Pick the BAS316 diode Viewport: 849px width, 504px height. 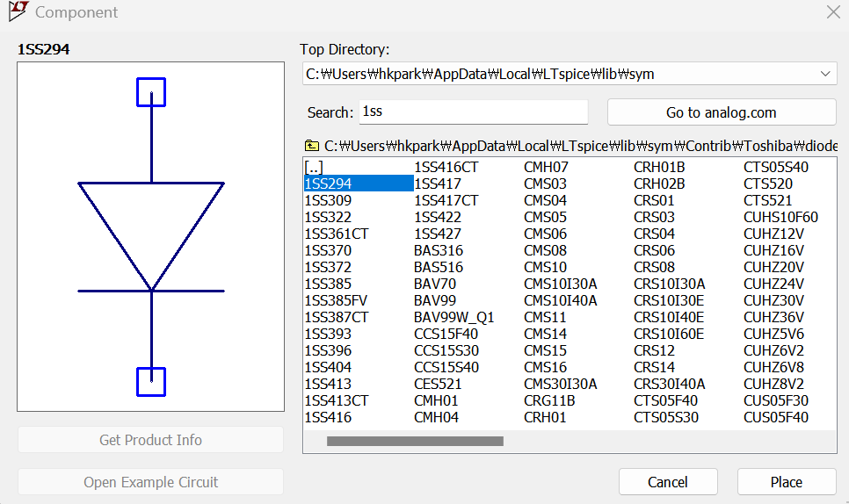[439, 251]
